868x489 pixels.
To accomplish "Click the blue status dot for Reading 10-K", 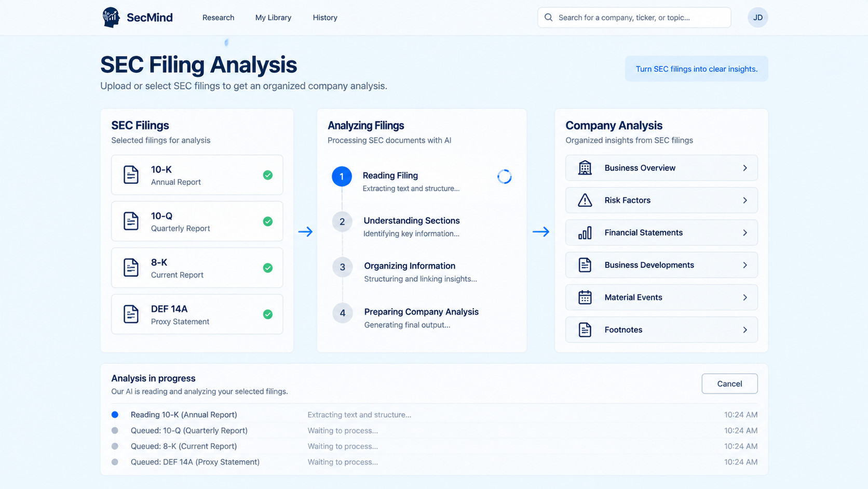I will 115,415.
